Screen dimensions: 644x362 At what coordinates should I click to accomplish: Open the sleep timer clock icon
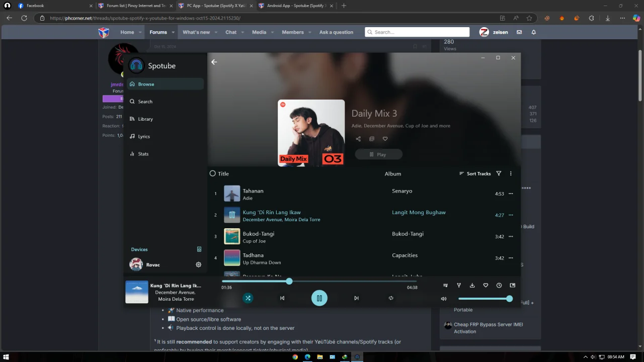[x=499, y=286]
